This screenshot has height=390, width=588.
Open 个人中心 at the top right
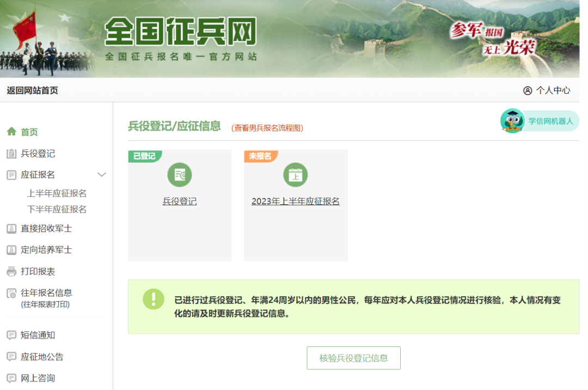(x=552, y=90)
